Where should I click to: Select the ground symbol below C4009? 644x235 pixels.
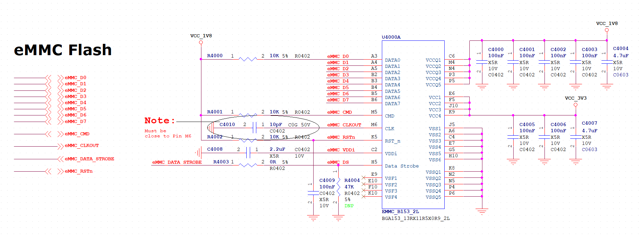pyautogui.click(x=313, y=218)
